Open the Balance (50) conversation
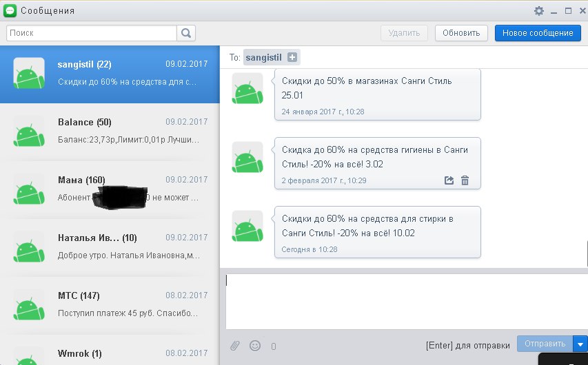This screenshot has height=365, width=588. click(x=110, y=131)
